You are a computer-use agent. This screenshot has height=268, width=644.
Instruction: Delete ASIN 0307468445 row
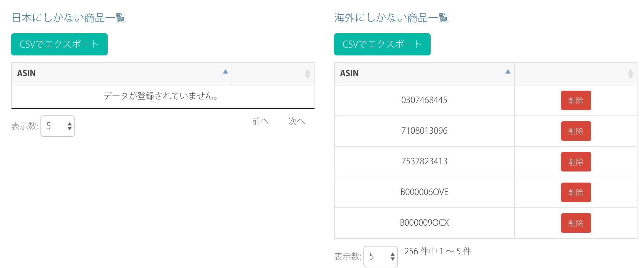click(576, 100)
